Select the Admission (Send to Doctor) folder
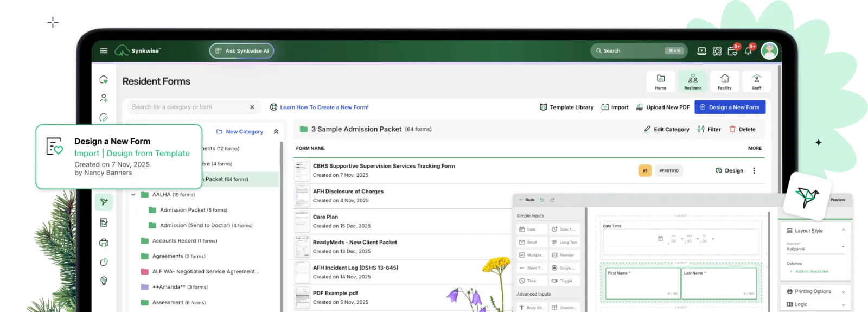The image size is (868, 312). pos(200,225)
